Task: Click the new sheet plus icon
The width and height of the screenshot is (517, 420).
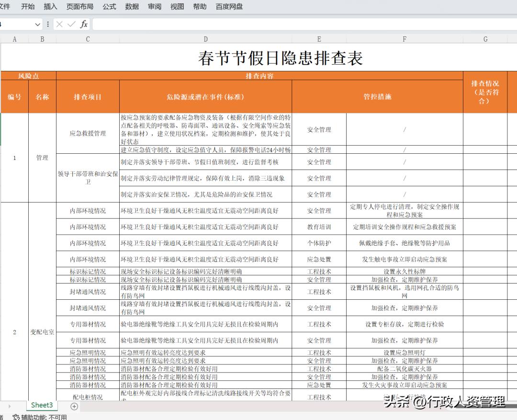Action: pos(74,406)
